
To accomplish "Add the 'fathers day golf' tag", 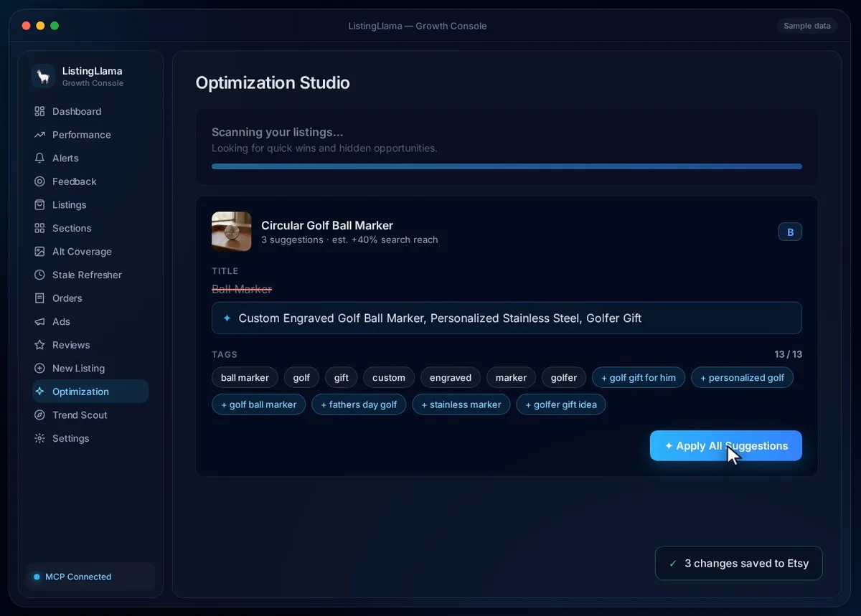I will [359, 404].
